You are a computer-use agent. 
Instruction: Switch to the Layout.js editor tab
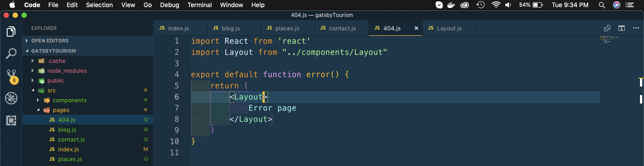point(449,28)
